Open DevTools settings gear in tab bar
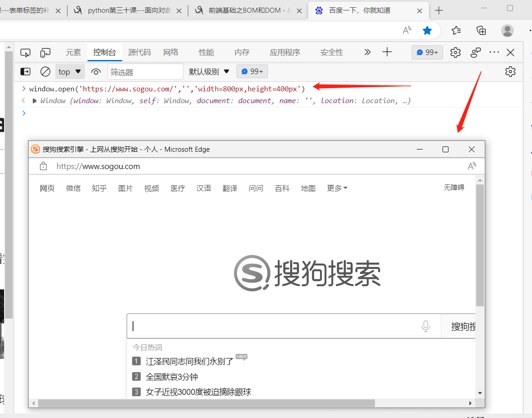532x418 pixels. pos(455,52)
